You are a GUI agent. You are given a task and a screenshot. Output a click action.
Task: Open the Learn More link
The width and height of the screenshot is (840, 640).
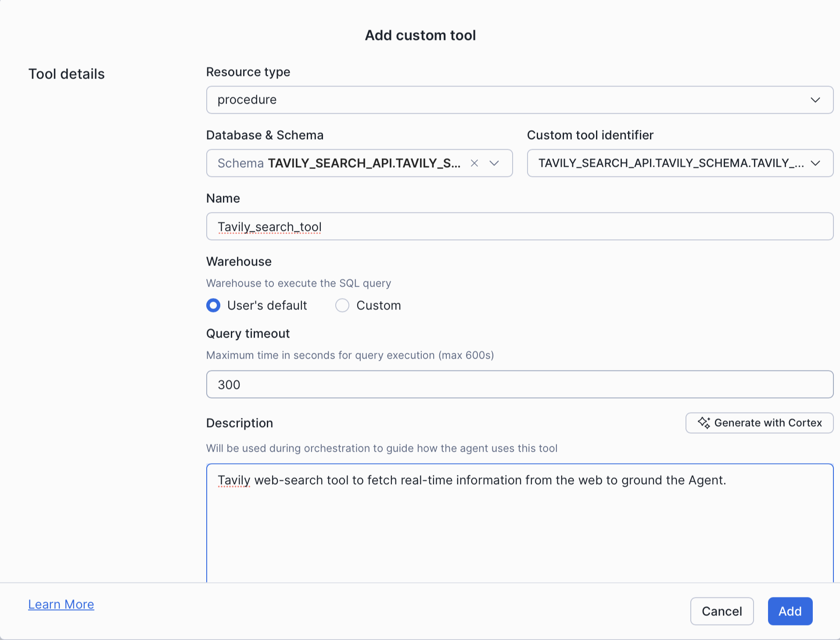point(61,604)
